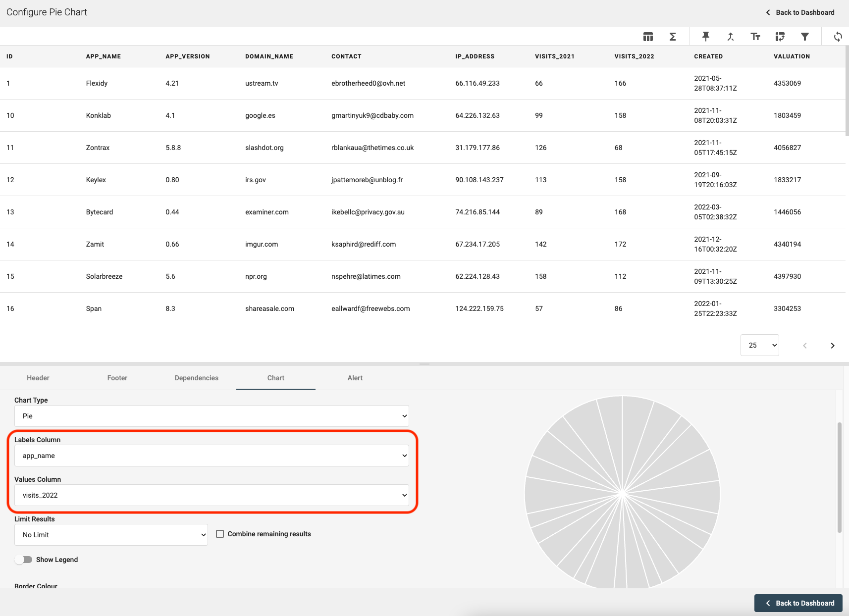Click bottom Back to Dashboard button
This screenshot has height=616, width=849.
pos(798,603)
